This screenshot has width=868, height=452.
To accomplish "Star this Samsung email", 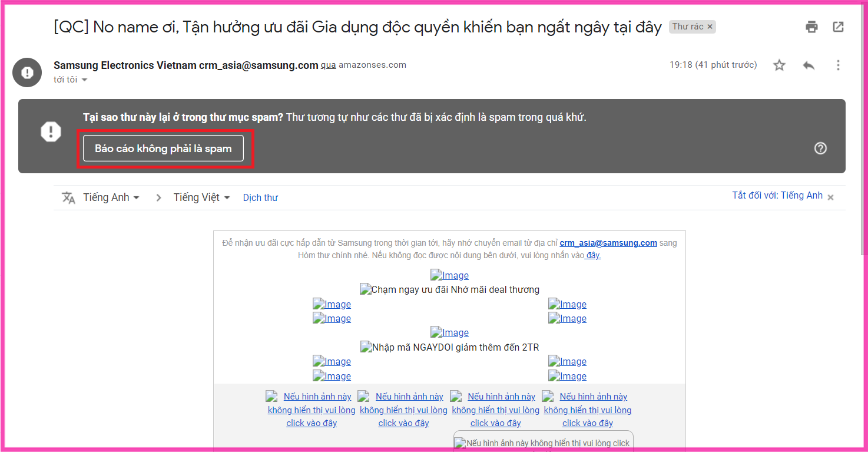I will coord(779,65).
